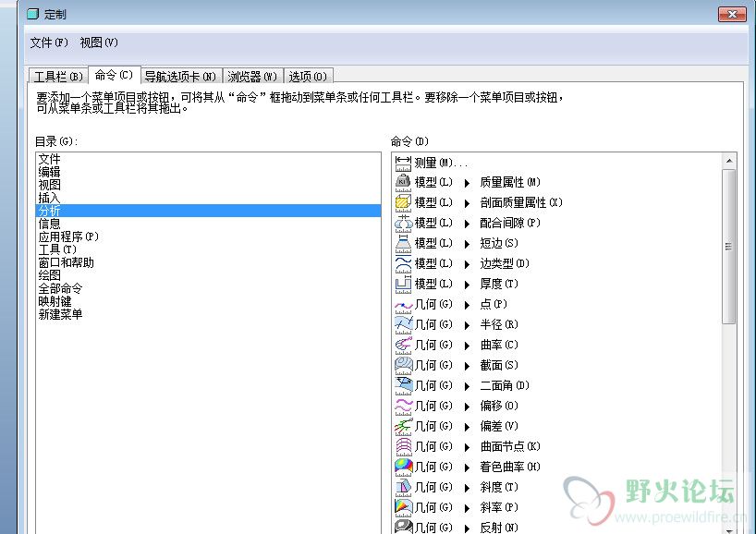Viewport: 756px width, 534px height.
Task: Select 窗口和帮助 category
Action: (x=208, y=262)
